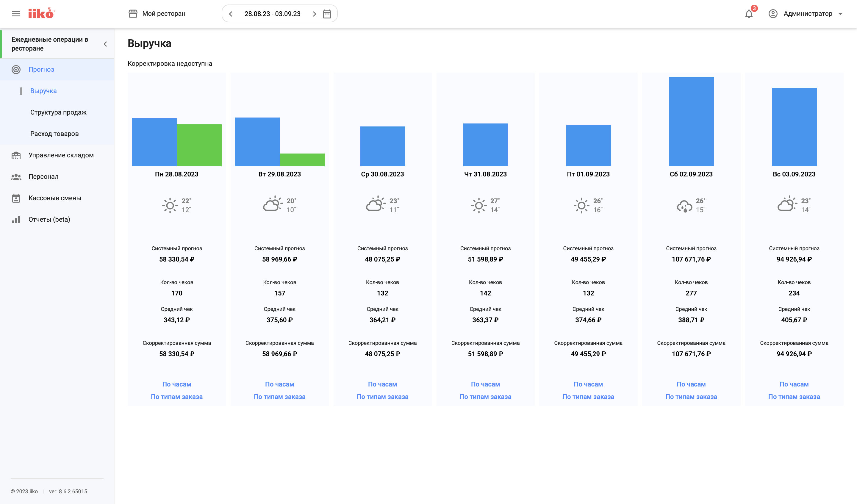The image size is (857, 504).
Task: Open Персонал section
Action: point(43,176)
